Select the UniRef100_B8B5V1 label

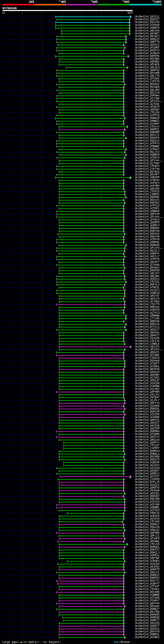pos(147,635)
